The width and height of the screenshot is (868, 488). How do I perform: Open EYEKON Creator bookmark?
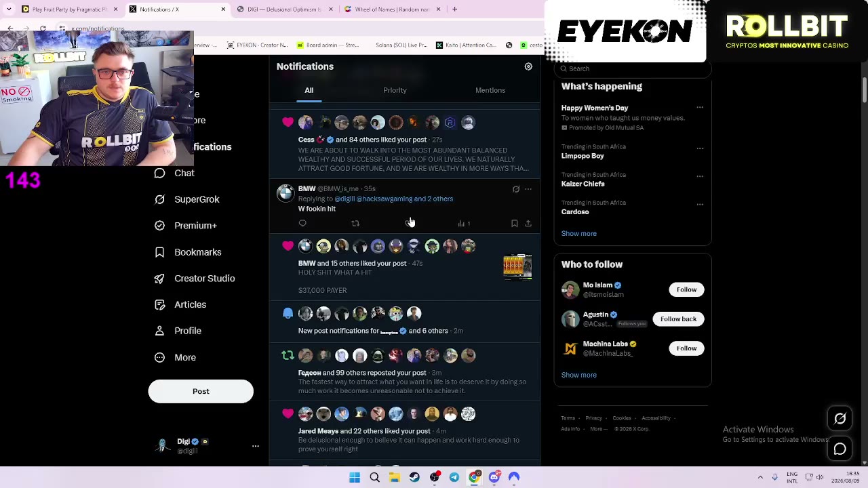pyautogui.click(x=257, y=45)
